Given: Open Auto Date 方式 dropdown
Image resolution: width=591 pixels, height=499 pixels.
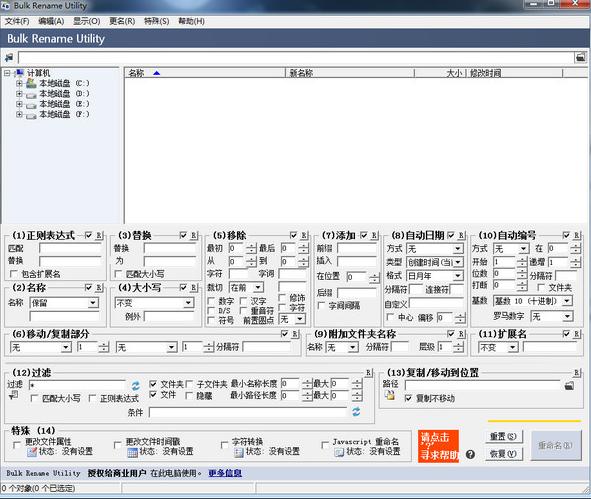Looking at the screenshot, I should 435,249.
